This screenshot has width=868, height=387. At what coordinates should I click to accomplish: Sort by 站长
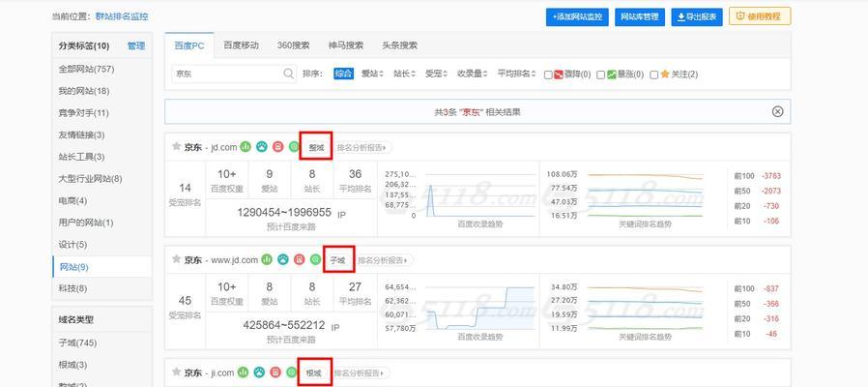pos(404,74)
